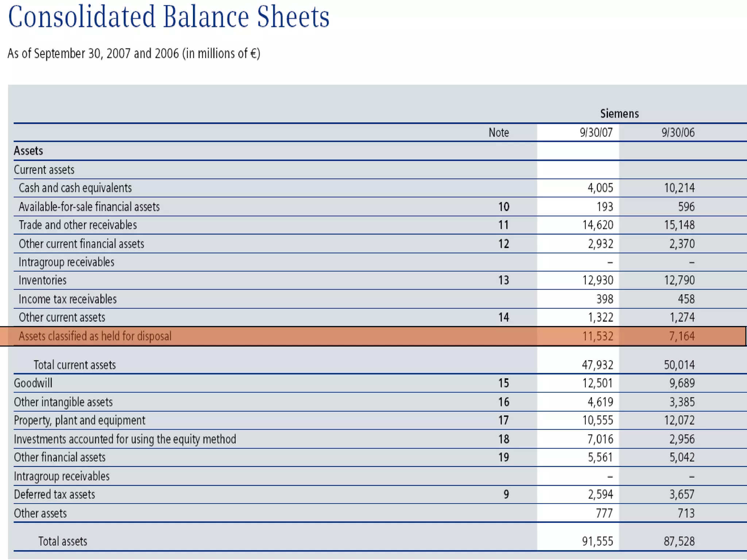Click the 9/30/07 column header
Viewport: 747px width, 560px height.
tap(596, 132)
